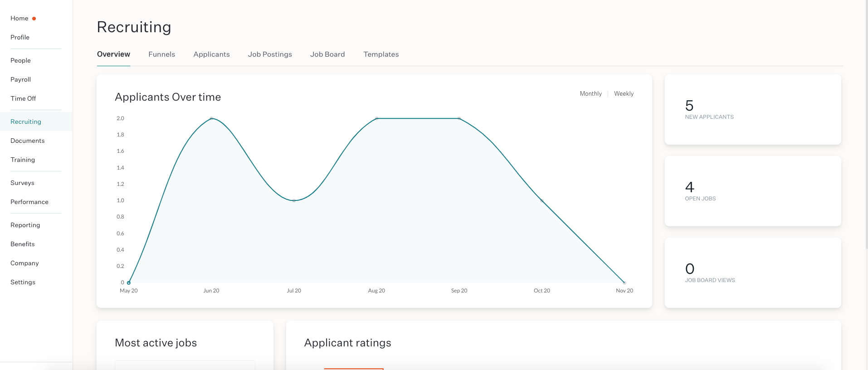Select the Job Board tab

(327, 54)
